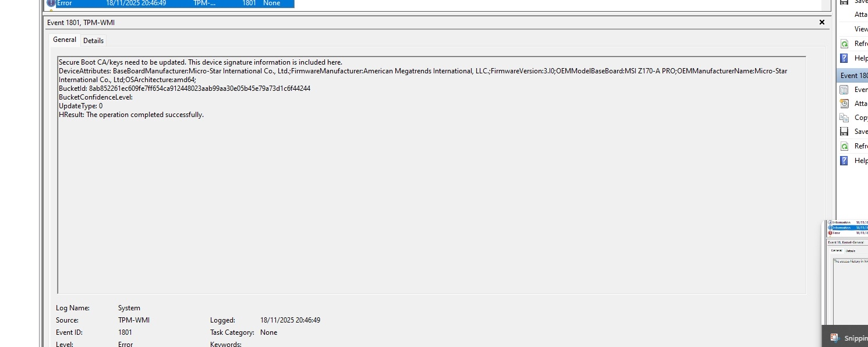Click the DeviceAttributes BaseBoardManufacturer line
This screenshot has width=868, height=347.
423,71
